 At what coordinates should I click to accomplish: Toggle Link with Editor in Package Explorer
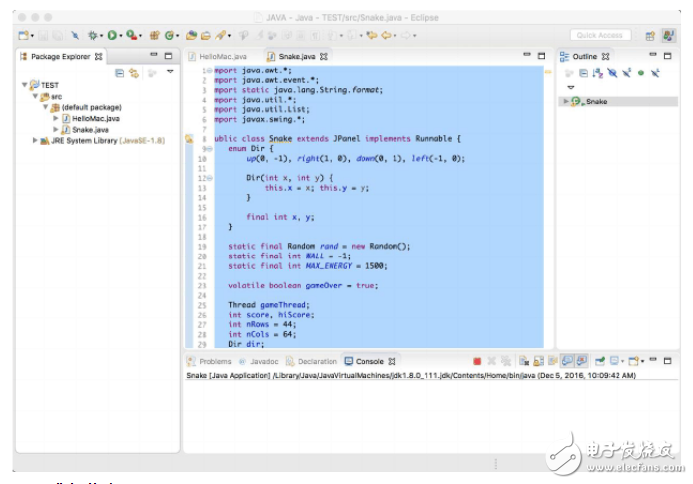[134, 73]
